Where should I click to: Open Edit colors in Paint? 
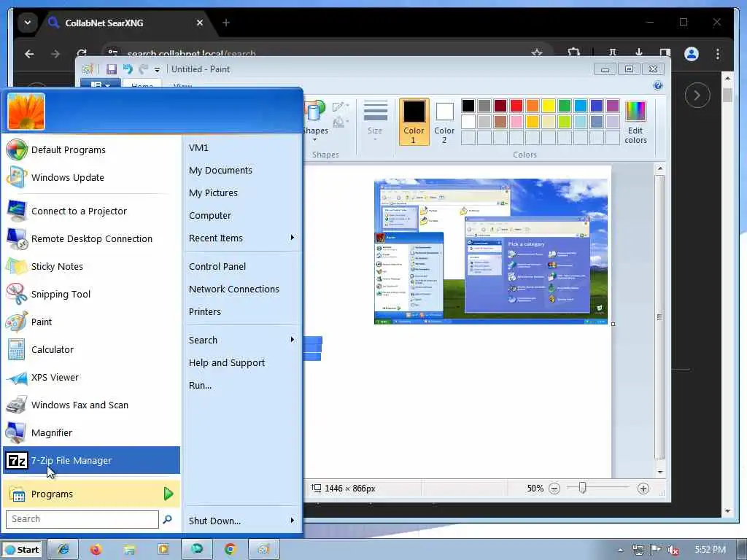click(635, 122)
